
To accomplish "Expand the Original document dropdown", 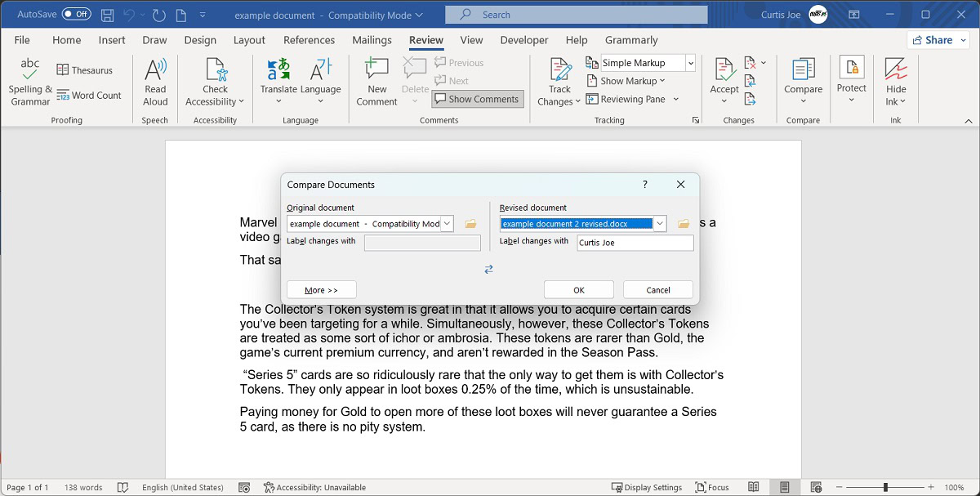I will coord(447,224).
